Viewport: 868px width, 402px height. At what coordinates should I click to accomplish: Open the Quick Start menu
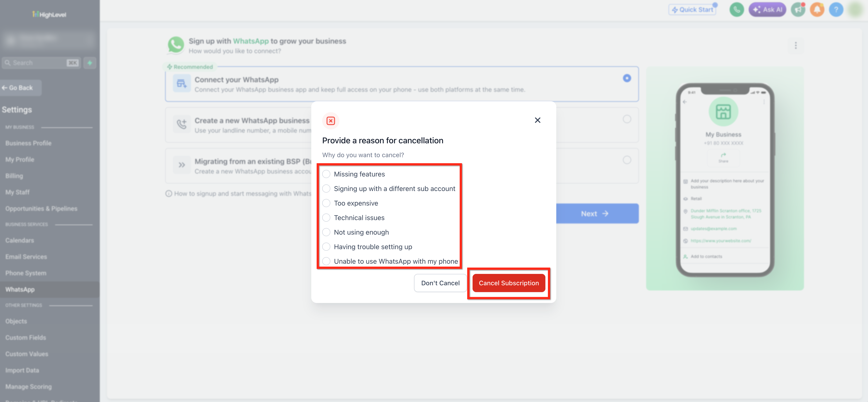(x=692, y=10)
